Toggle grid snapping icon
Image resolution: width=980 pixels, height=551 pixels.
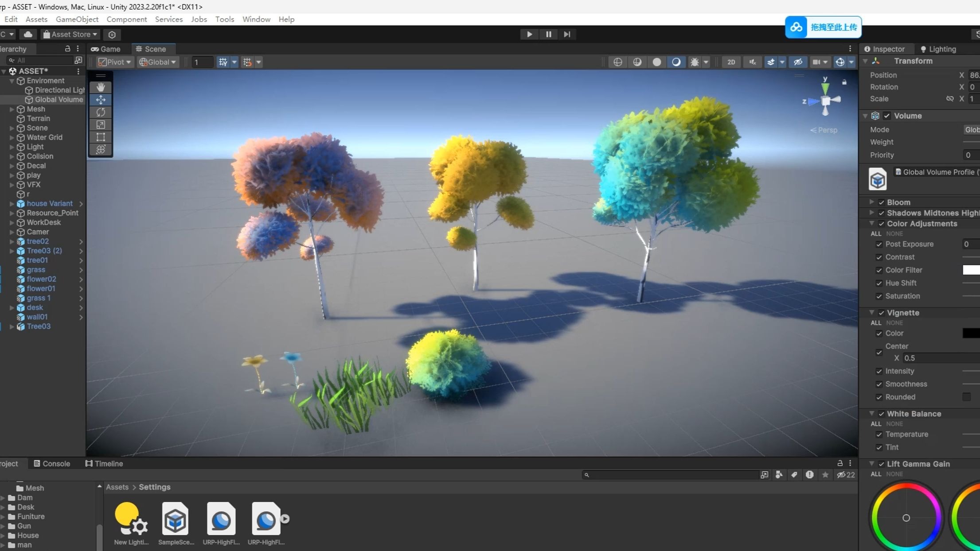[247, 62]
